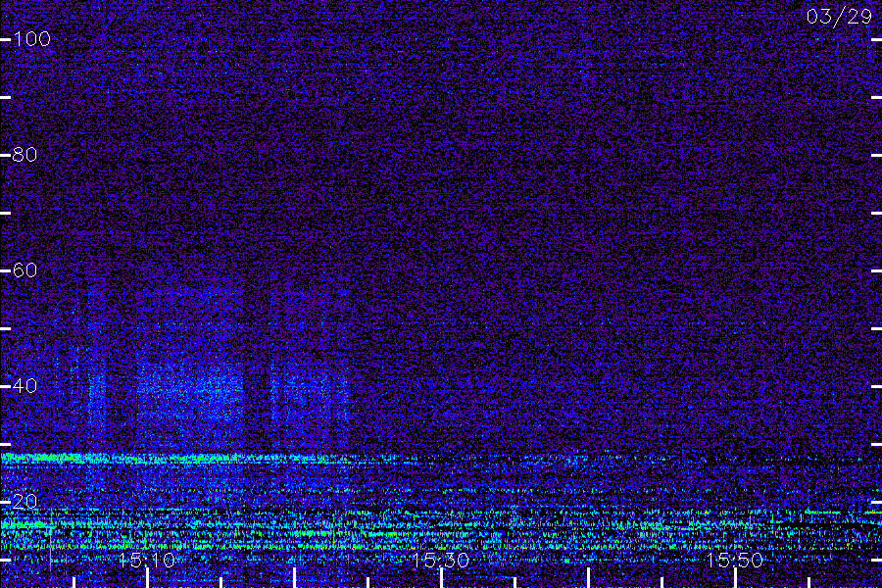Click the 80 frequency axis label

pos(24,155)
